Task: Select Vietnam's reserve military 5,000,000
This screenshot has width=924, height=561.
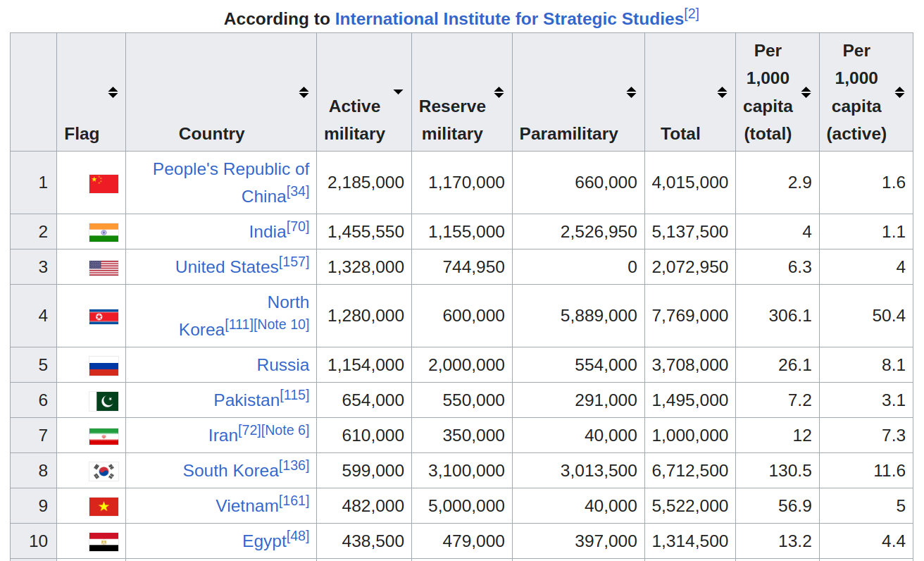Action: click(466, 506)
